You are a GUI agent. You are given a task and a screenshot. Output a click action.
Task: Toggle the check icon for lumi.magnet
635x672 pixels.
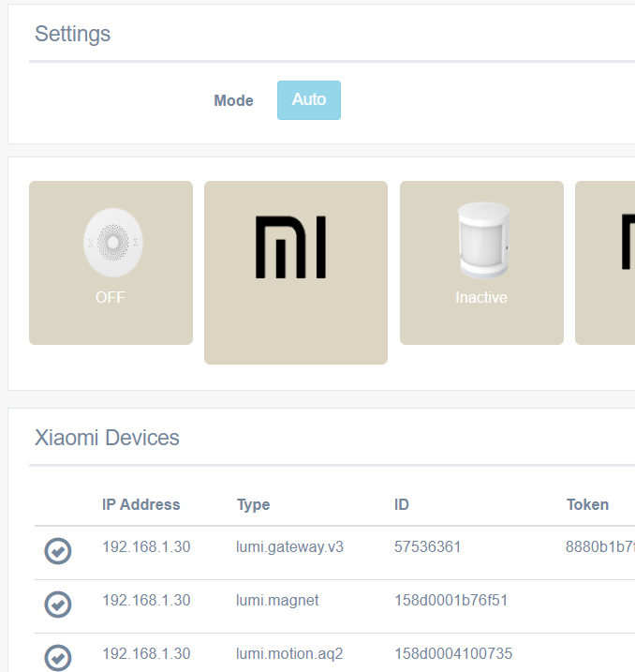point(58,605)
